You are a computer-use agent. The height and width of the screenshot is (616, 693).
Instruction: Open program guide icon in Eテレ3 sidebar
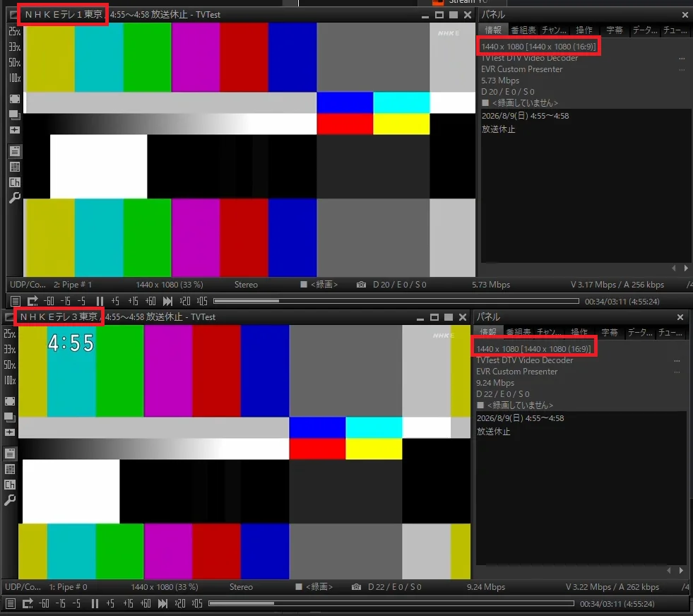10,469
